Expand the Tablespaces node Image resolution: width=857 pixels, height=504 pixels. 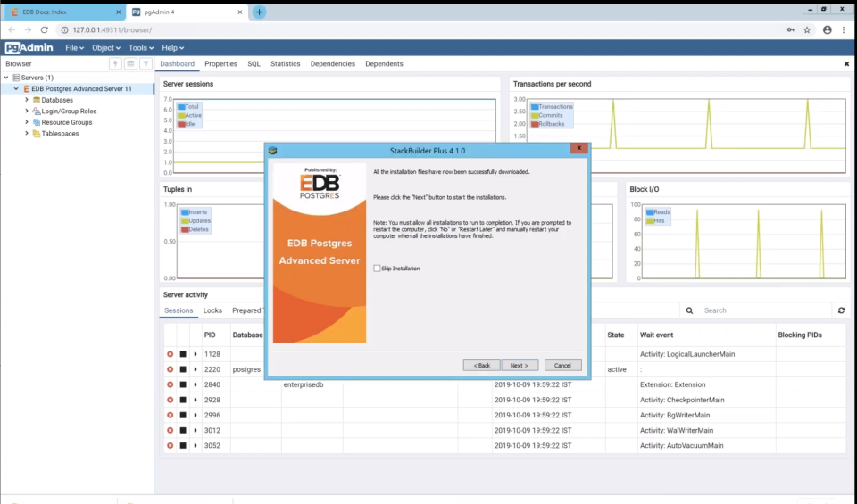pos(26,133)
